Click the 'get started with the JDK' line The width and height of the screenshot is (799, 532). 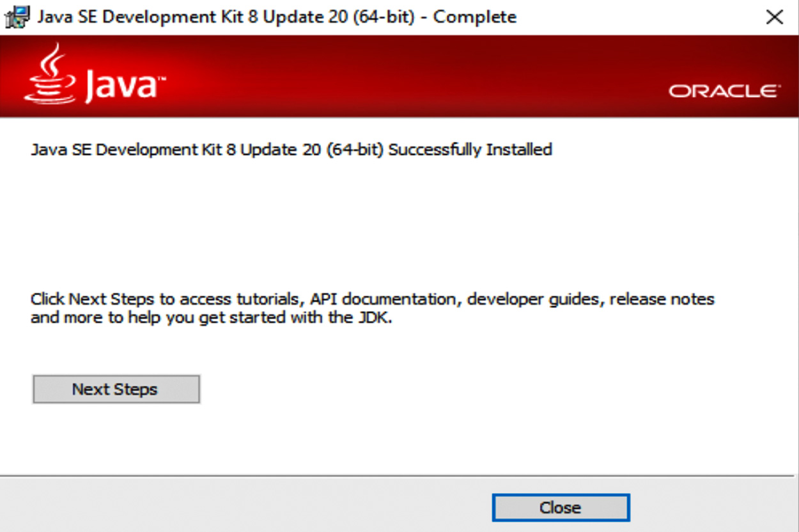click(211, 317)
